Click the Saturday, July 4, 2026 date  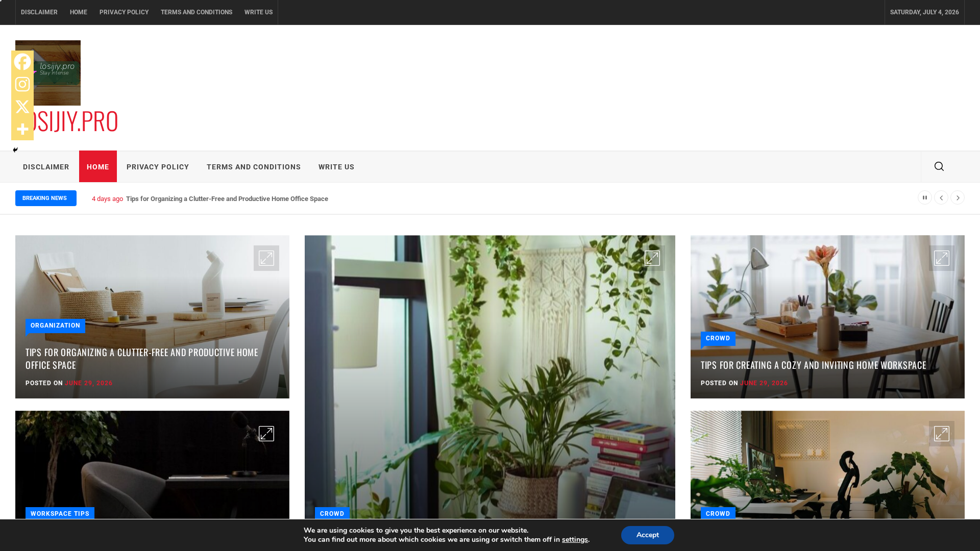click(924, 12)
